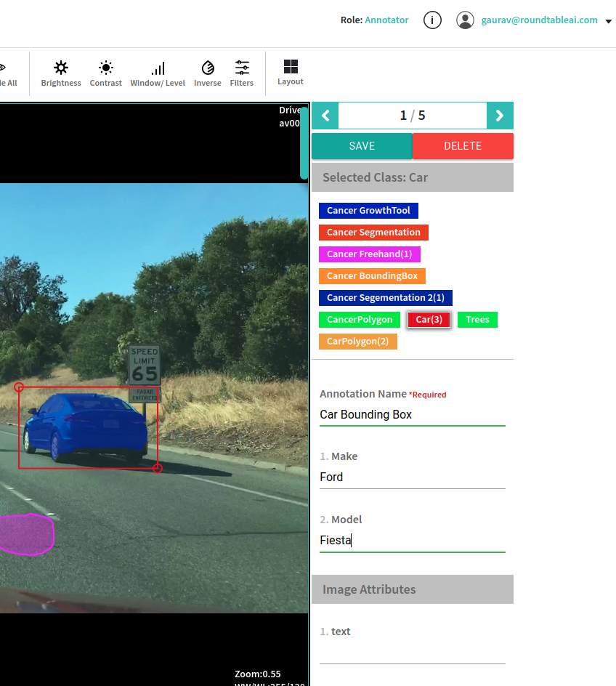Click the Selected Class: Car header

[413, 177]
